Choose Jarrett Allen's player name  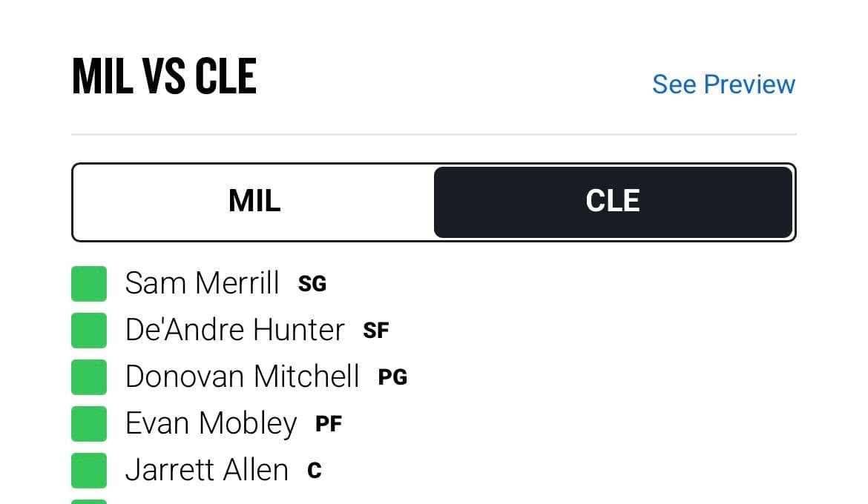click(x=207, y=470)
